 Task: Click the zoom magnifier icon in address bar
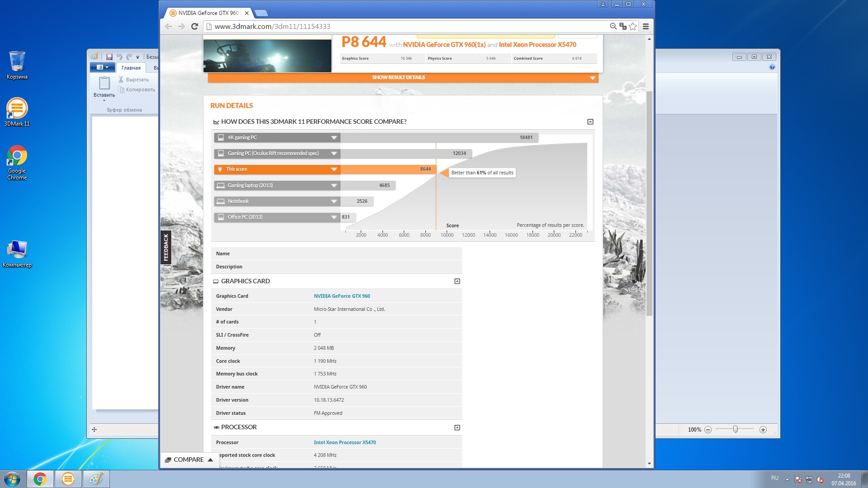pos(613,26)
